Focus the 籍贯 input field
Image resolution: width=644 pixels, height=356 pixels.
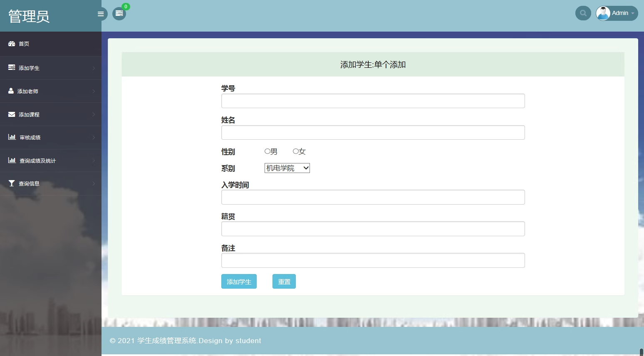(x=373, y=229)
